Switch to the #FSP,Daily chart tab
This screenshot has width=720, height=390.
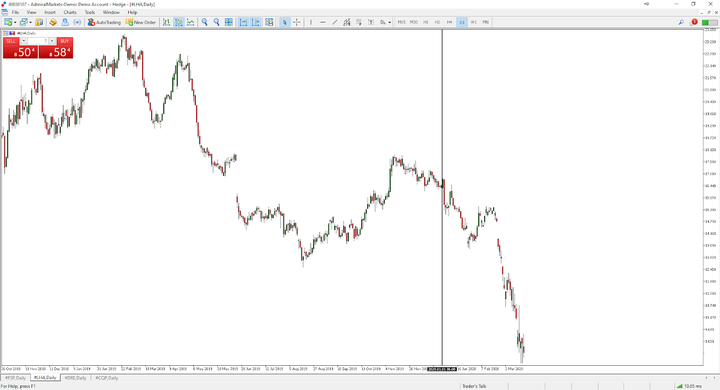point(16,378)
